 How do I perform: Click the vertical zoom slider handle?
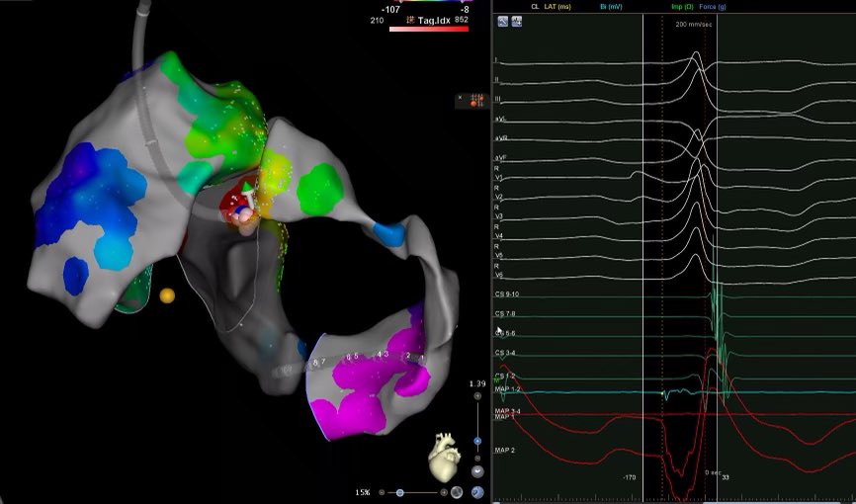pos(477,441)
